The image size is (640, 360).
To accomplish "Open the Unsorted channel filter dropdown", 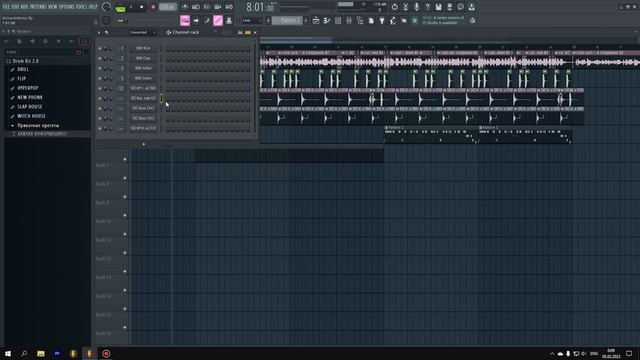I will coord(142,32).
